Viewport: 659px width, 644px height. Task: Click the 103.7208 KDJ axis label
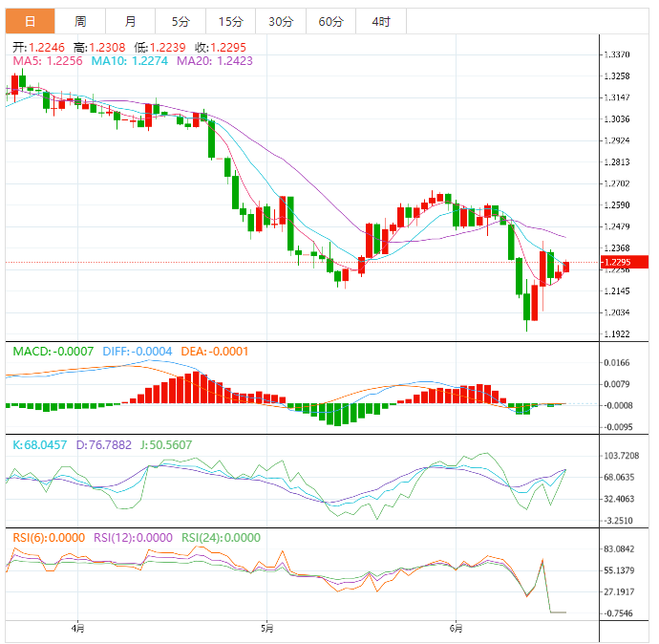621,456
